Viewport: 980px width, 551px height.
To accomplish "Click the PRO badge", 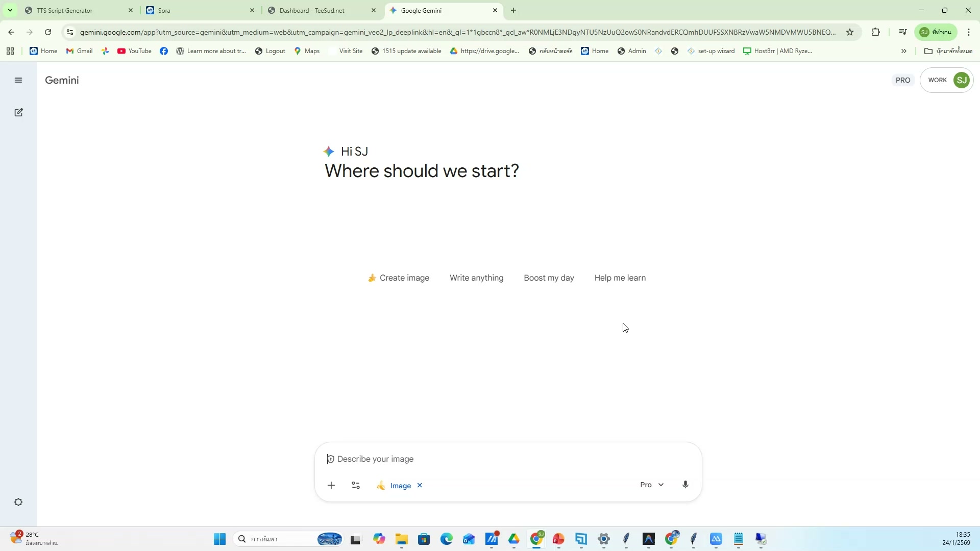I will point(903,80).
